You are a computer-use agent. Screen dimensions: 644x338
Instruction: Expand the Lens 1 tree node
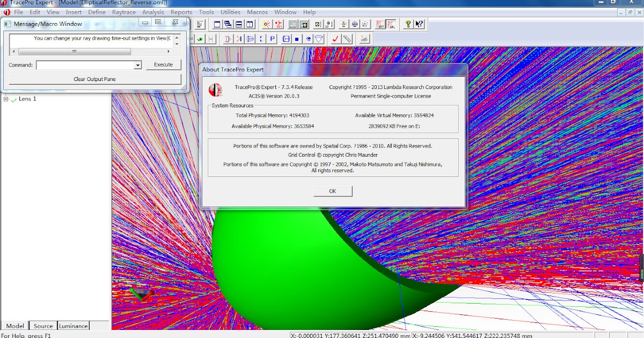coord(5,99)
